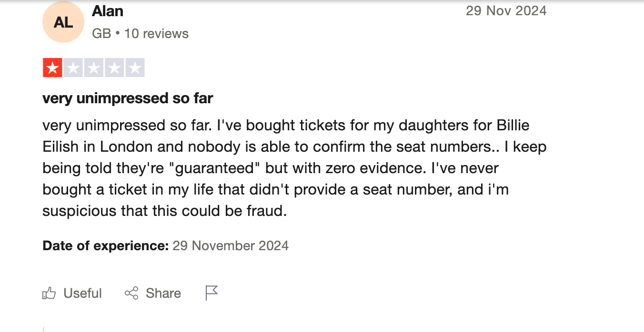Click the middle star of the rating
644x332 pixels.
pyautogui.click(x=93, y=68)
